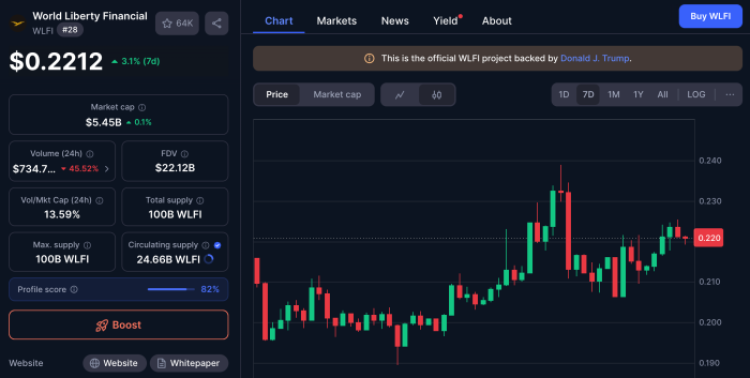Click the Buy WLFI button

coord(710,16)
